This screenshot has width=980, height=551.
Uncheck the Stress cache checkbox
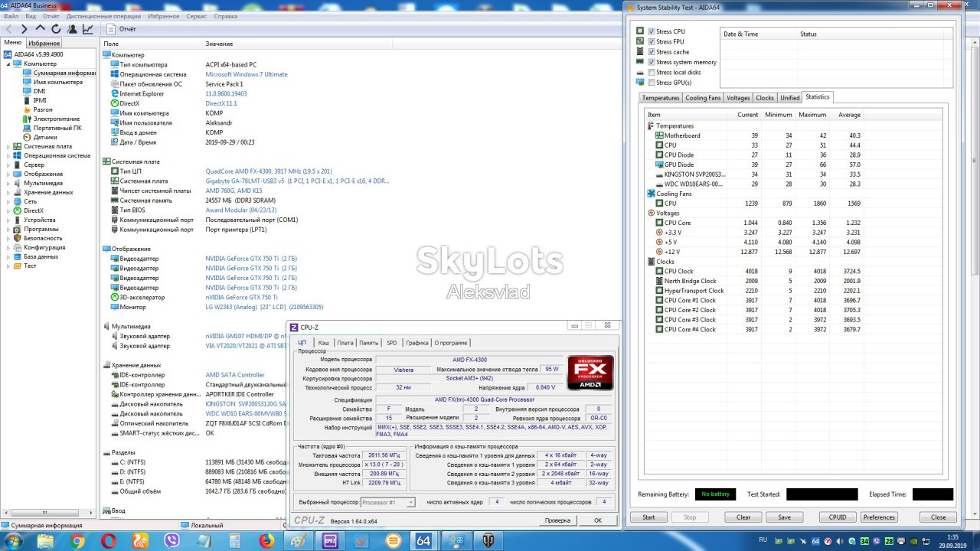pyautogui.click(x=652, y=52)
